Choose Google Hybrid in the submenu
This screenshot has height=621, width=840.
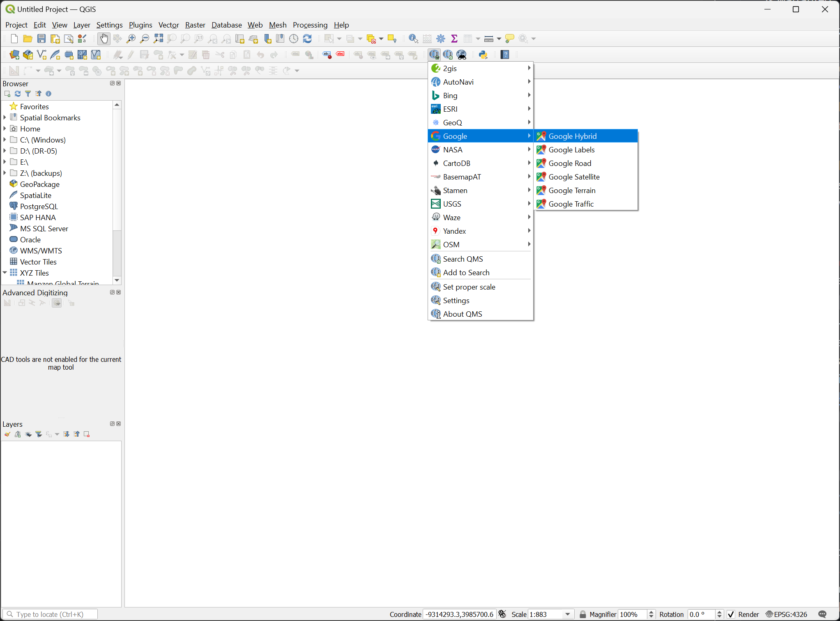click(x=586, y=136)
